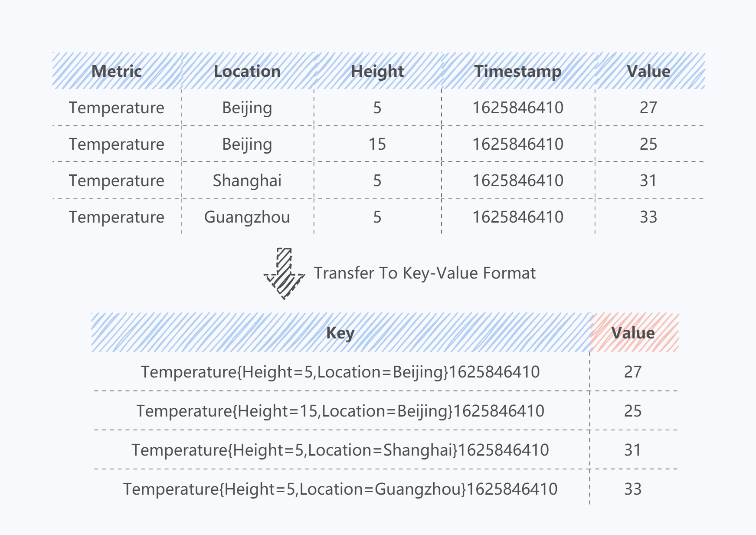Click the Height column header
The image size is (756, 535).
click(x=377, y=71)
